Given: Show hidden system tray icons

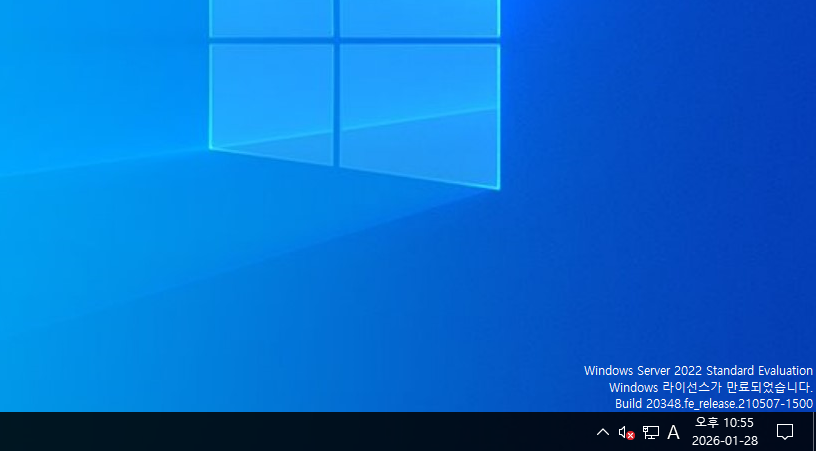Looking at the screenshot, I should 603,432.
